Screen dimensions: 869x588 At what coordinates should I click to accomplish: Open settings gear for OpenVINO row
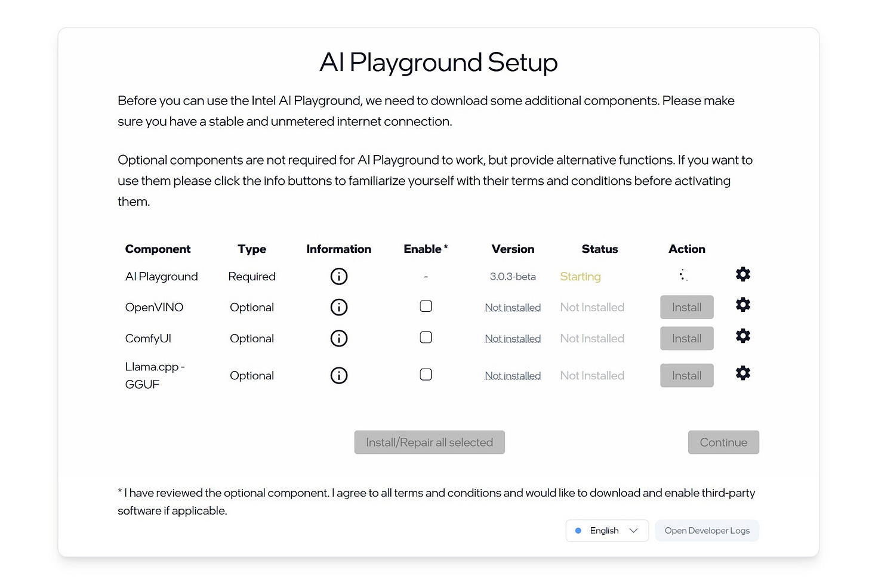pos(743,305)
